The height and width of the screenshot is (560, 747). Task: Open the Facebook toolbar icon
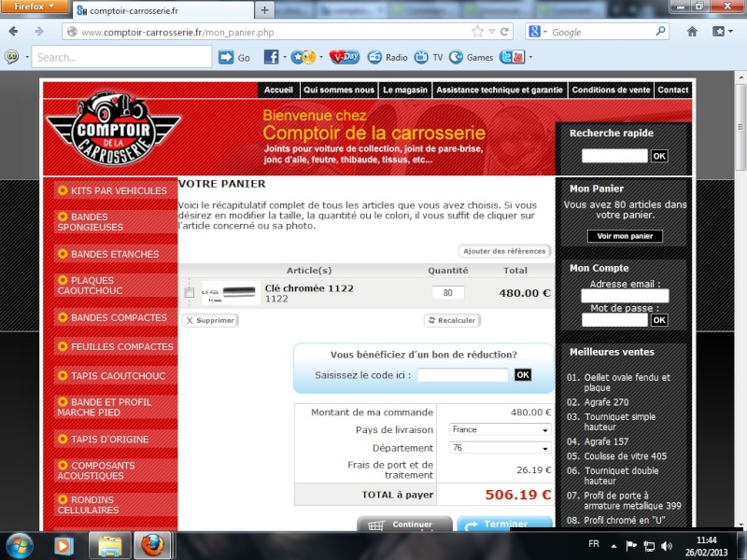click(x=271, y=57)
